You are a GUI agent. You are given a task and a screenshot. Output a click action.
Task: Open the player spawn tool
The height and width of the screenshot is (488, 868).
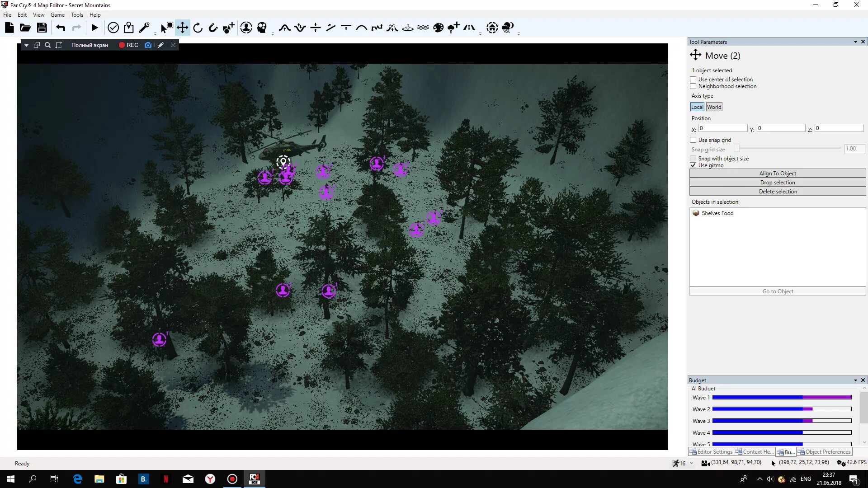246,28
